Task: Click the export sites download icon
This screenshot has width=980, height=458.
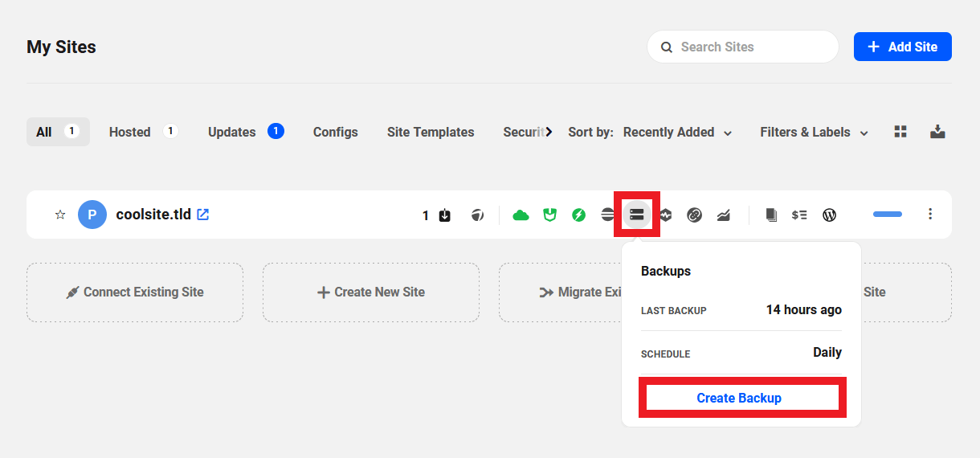Action: click(x=937, y=132)
